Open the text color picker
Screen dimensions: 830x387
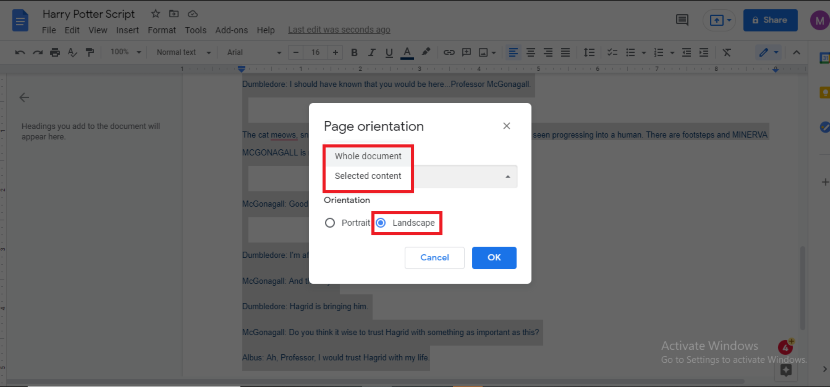pyautogui.click(x=407, y=52)
